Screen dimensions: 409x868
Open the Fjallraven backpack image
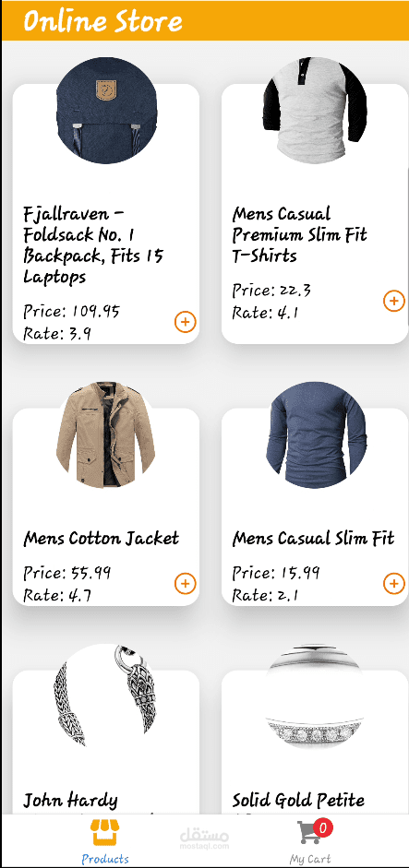[106, 111]
